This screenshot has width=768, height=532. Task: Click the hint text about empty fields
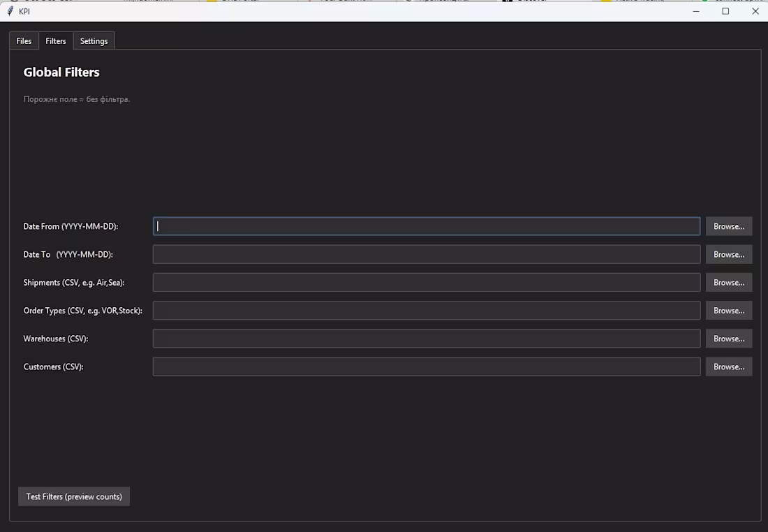tap(77, 98)
